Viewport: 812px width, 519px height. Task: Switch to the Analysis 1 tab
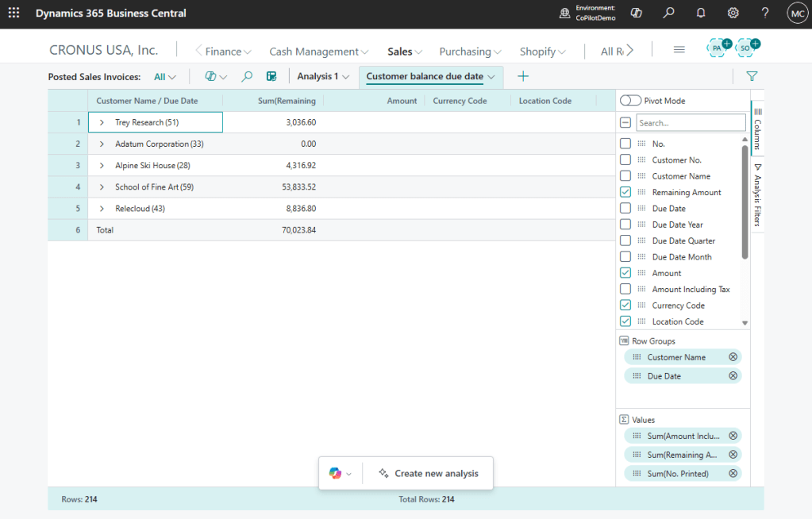click(322, 77)
